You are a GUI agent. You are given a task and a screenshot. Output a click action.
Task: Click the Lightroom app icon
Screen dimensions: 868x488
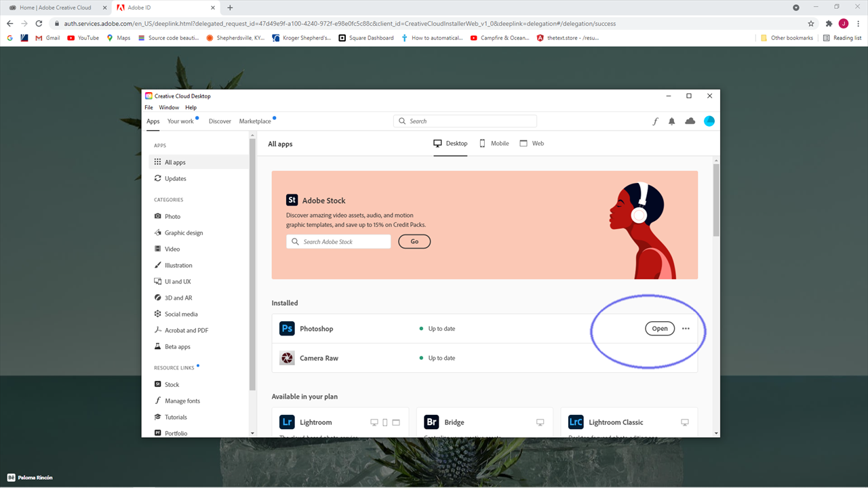[287, 422]
